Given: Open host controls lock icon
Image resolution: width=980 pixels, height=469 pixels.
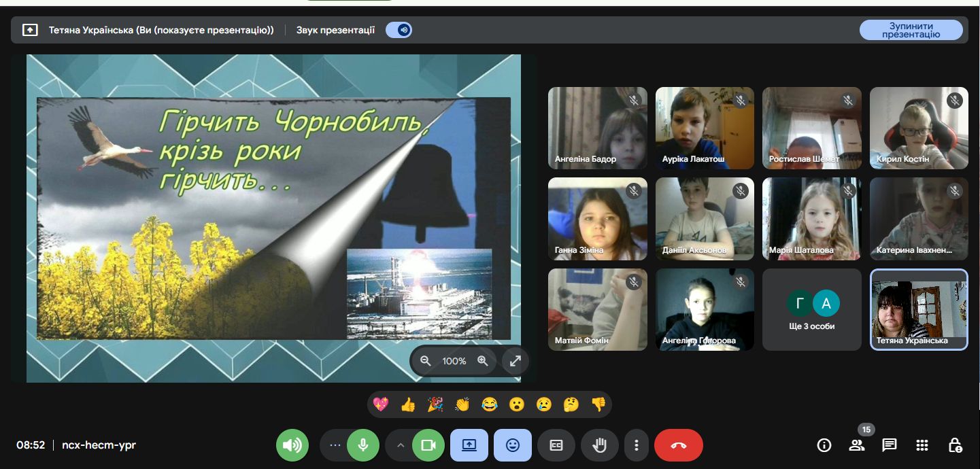Looking at the screenshot, I should [x=955, y=445].
